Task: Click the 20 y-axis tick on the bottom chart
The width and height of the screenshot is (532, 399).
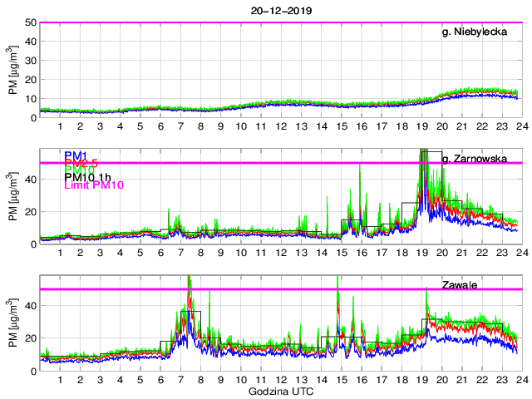Action: tap(30, 337)
